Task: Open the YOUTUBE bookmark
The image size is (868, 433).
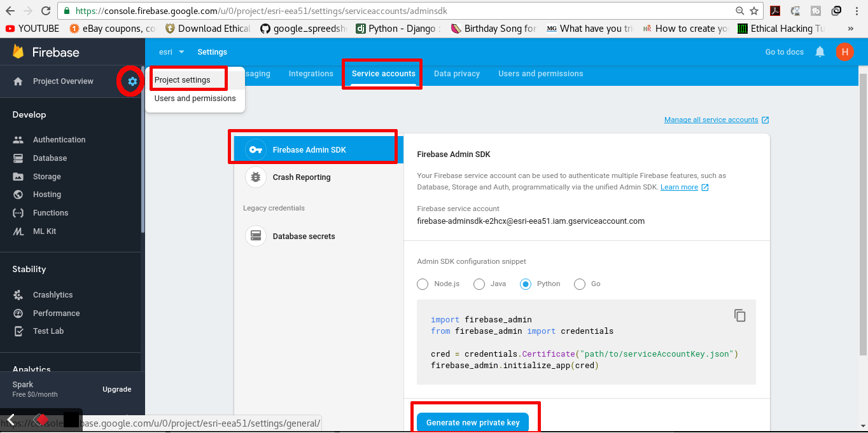Action: pyautogui.click(x=32, y=29)
